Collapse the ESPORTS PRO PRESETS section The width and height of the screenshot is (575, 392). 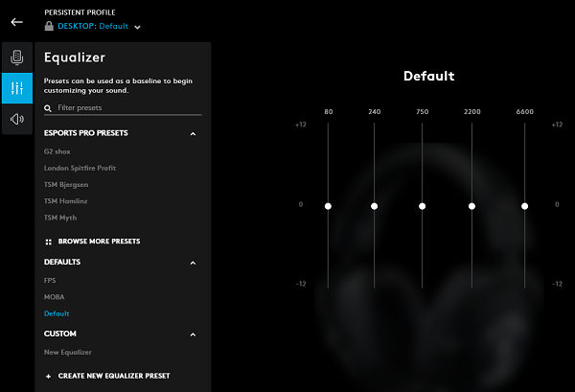[x=193, y=133]
